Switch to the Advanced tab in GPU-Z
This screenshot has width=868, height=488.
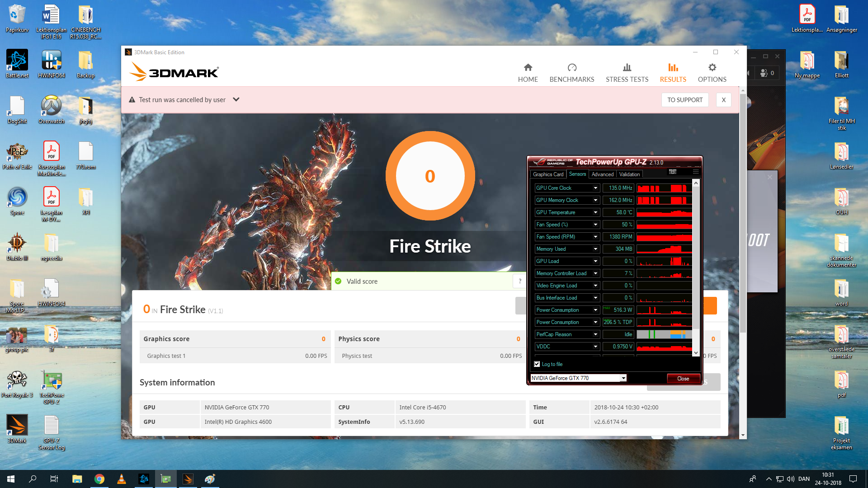pos(602,174)
